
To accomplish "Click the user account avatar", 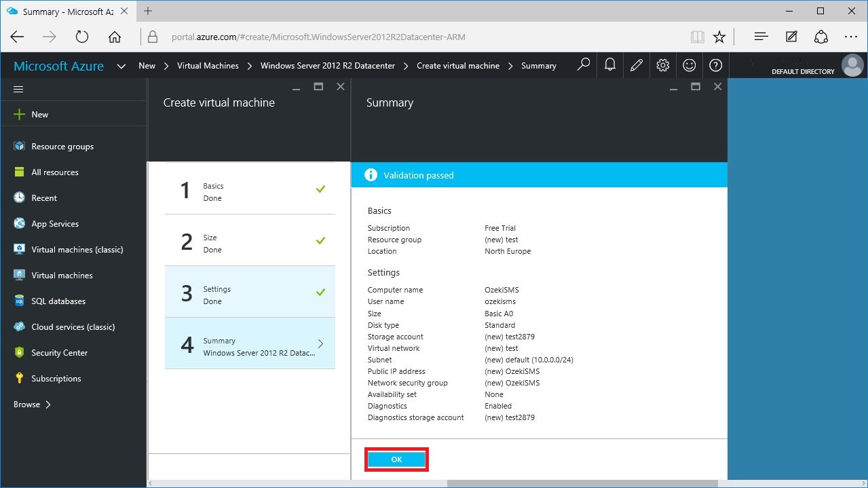I will pyautogui.click(x=852, y=66).
